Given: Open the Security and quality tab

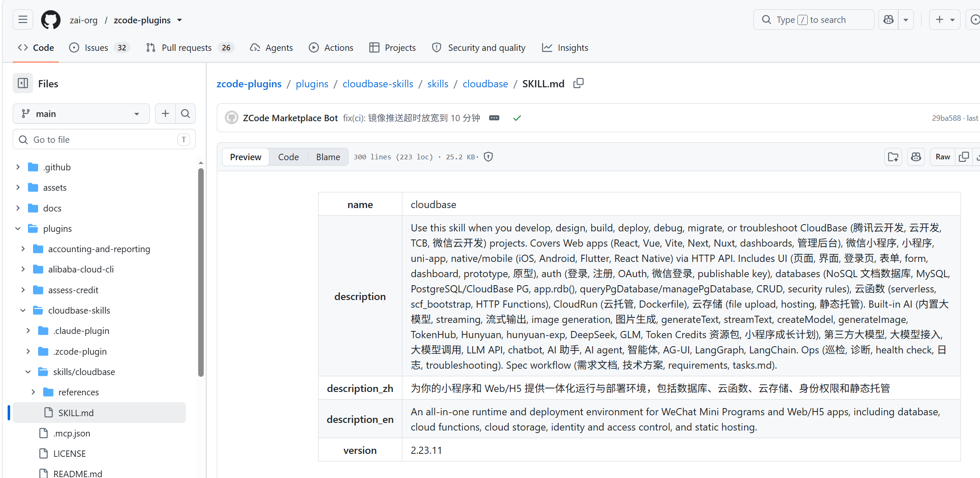Looking at the screenshot, I should (x=479, y=47).
